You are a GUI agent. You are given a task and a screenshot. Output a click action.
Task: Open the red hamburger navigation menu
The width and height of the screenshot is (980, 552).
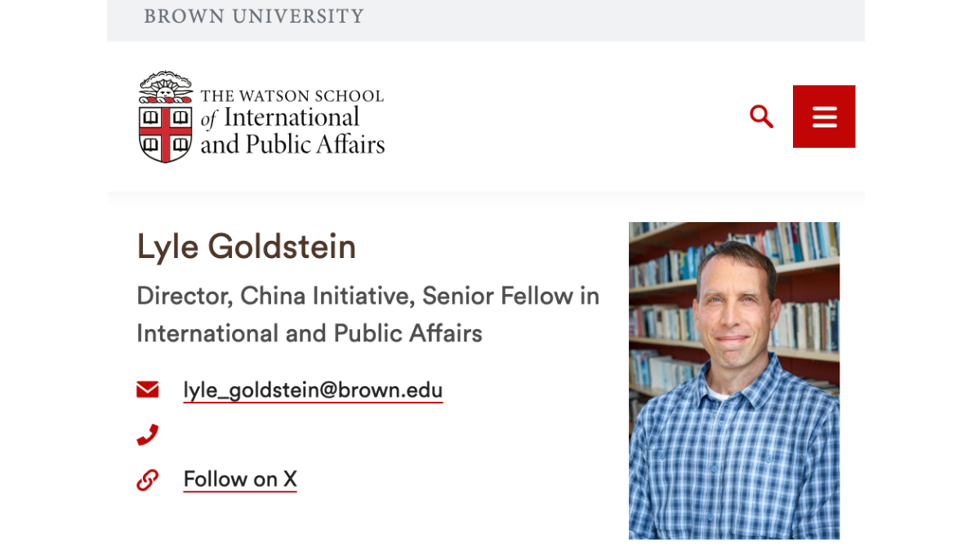[x=824, y=117]
